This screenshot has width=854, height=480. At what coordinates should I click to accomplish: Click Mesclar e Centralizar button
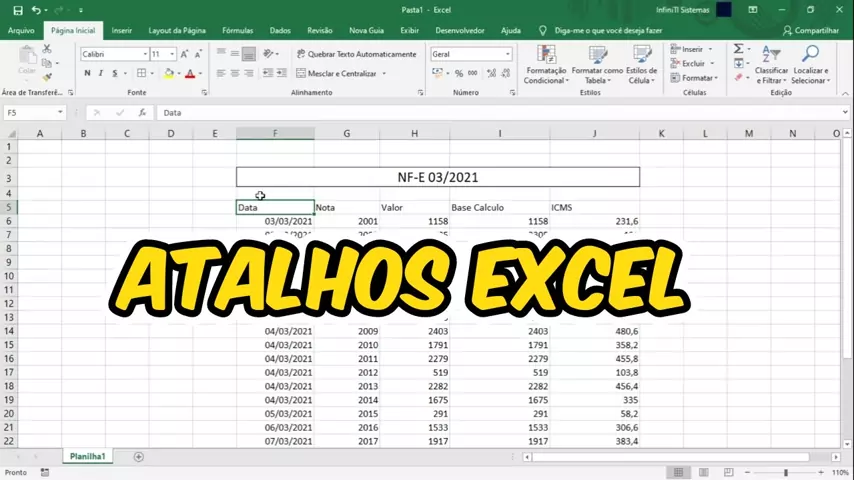[340, 73]
